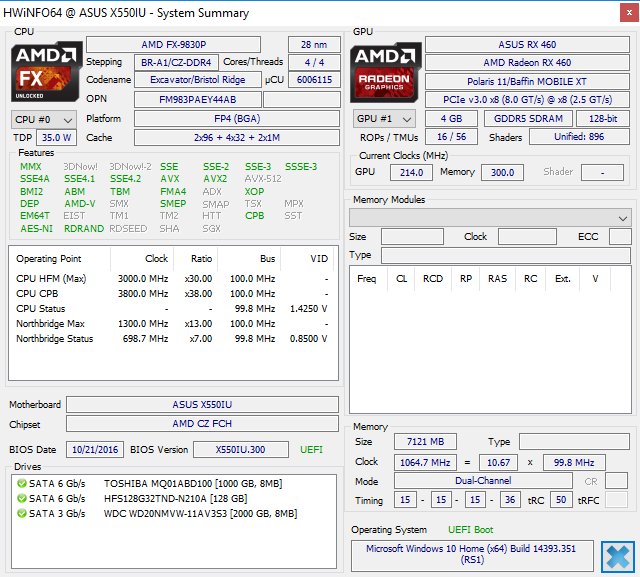This screenshot has height=577, width=640.
Task: Click the AMD FX Unlocked CPU logo
Action: [46, 72]
